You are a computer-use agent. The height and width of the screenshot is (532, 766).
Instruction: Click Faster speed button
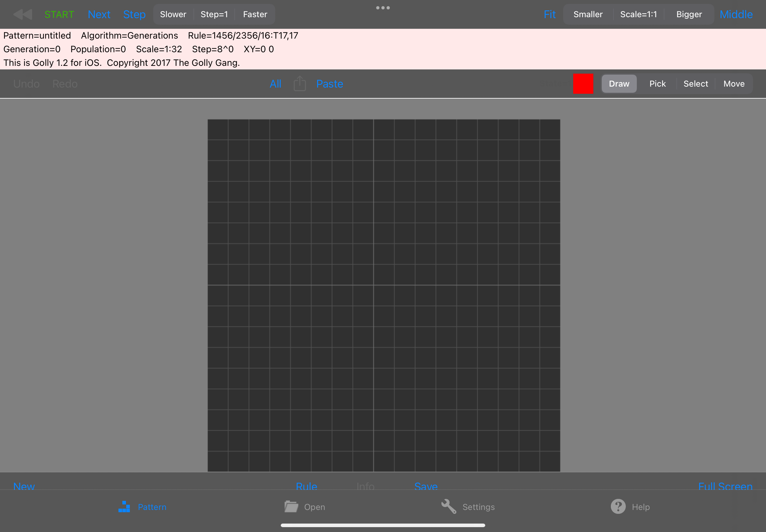pyautogui.click(x=255, y=14)
